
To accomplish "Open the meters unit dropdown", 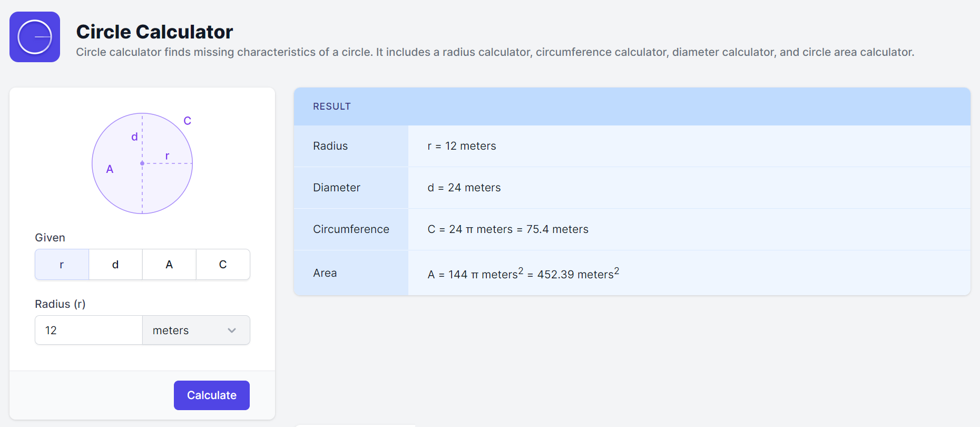I will pyautogui.click(x=196, y=330).
